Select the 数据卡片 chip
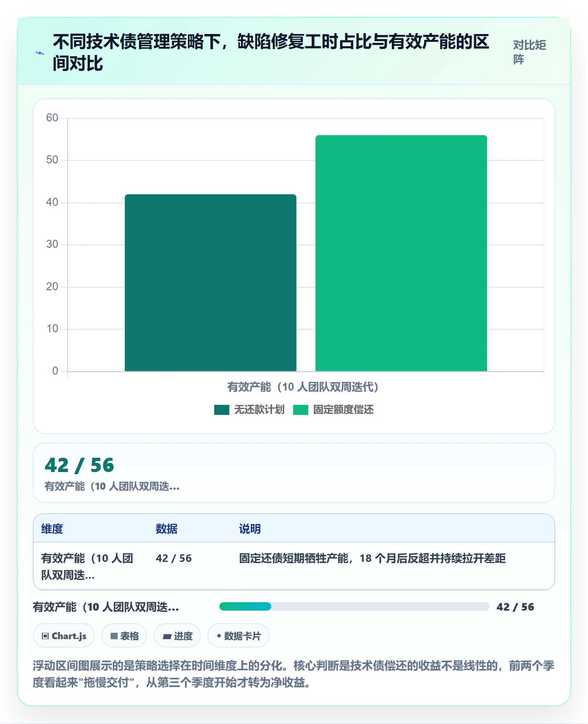 (x=239, y=636)
